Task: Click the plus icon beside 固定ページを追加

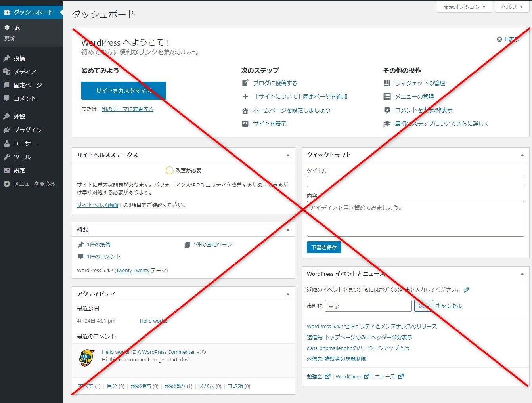Action: 245,96
